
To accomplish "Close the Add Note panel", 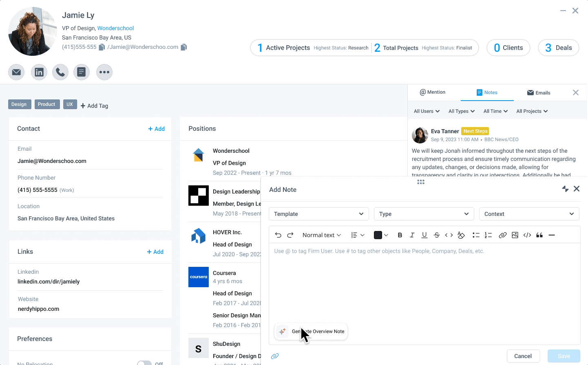I will tap(577, 189).
